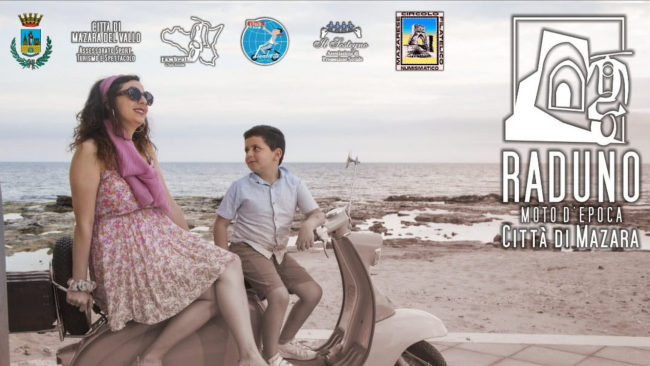Click the 'Assessorato Sport, Turismo e Spettacolo' text
650x366 pixels.
coord(106,54)
